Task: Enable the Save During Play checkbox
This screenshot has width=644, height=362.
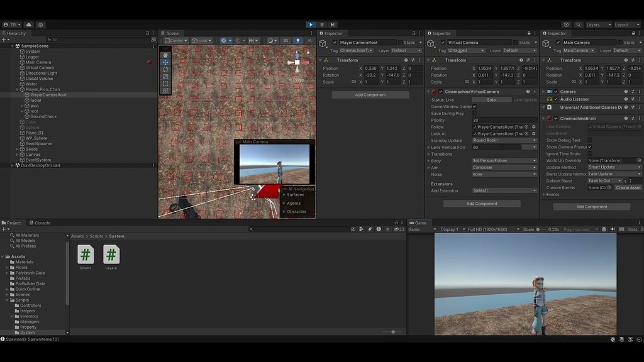Action: coord(475,112)
